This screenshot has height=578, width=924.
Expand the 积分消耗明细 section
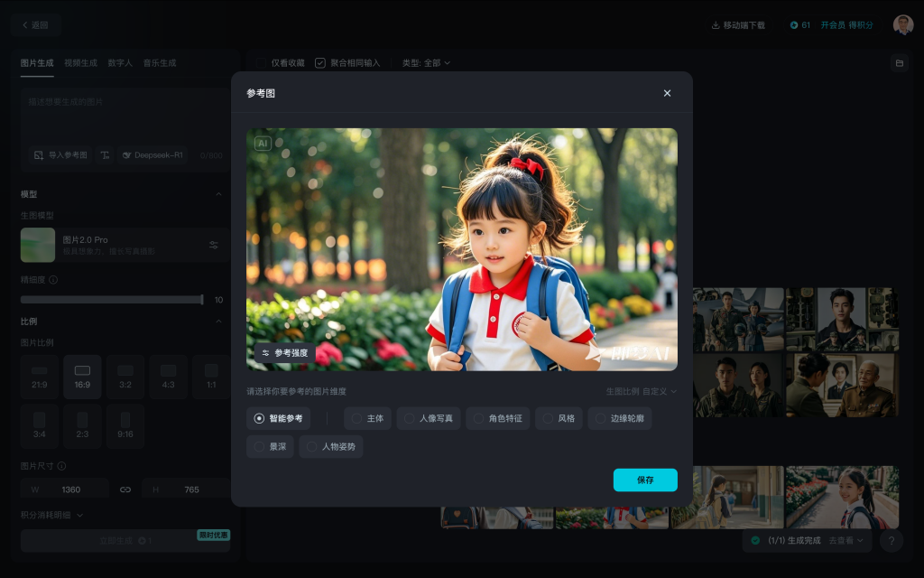[x=51, y=515]
